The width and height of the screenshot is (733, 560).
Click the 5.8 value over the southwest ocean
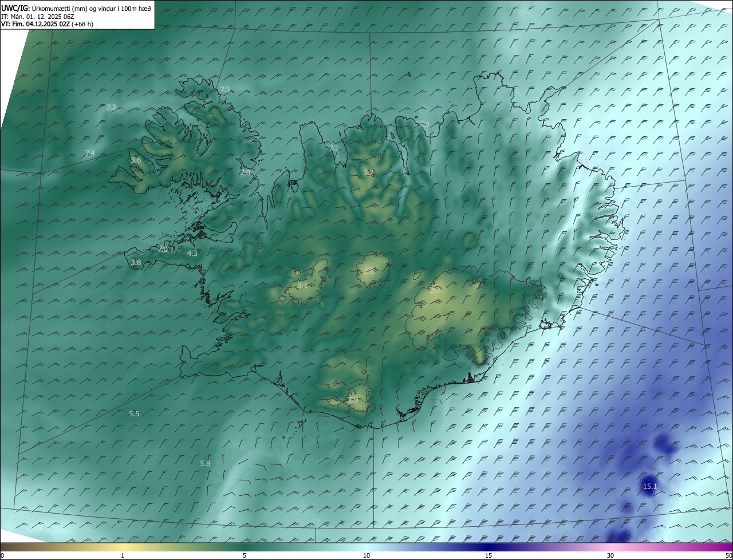205,463
